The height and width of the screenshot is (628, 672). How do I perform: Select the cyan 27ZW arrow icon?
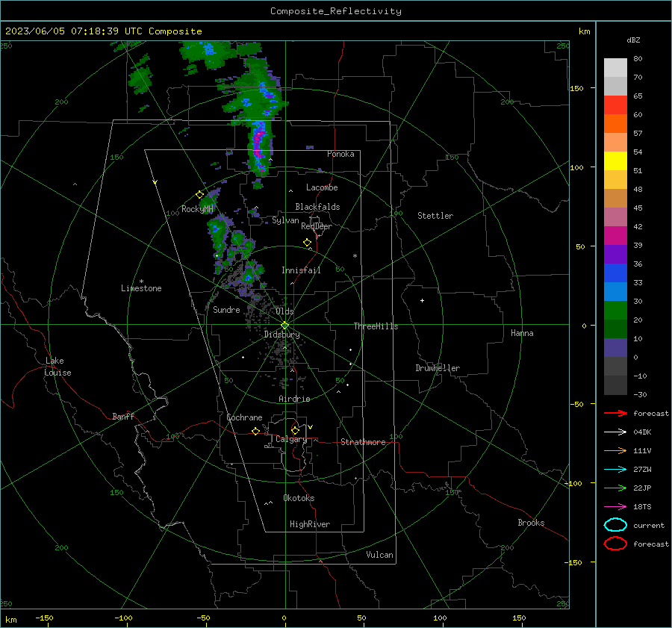pos(615,470)
